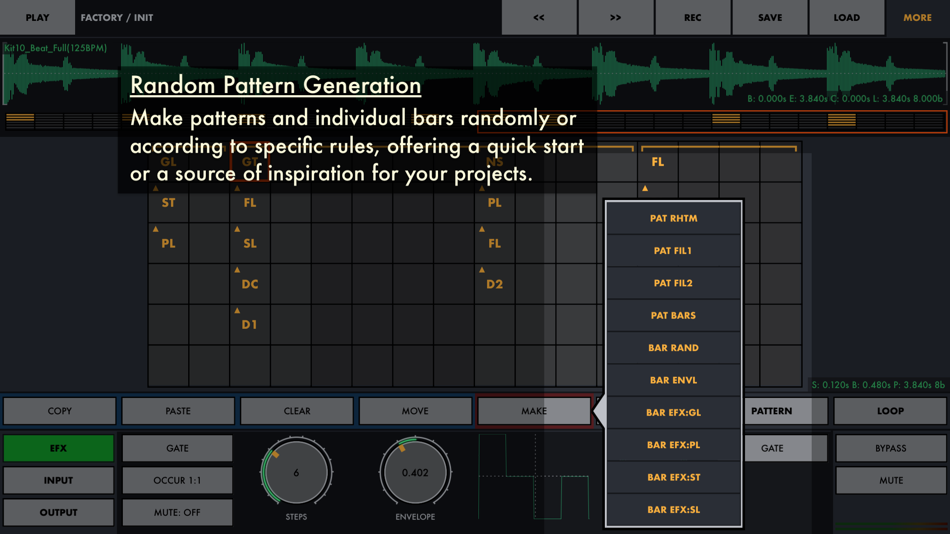
Task: Pick BAR EFX:ST menu entry
Action: point(674,477)
